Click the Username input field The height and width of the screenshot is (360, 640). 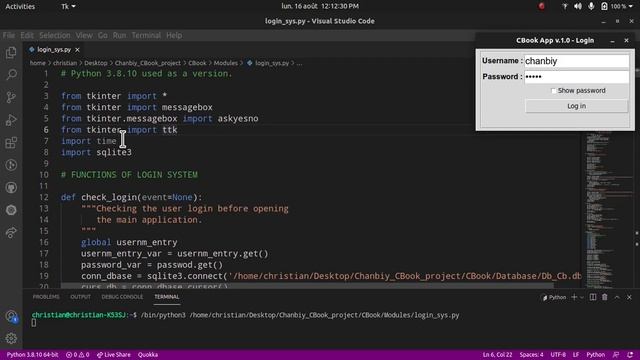coord(576,61)
